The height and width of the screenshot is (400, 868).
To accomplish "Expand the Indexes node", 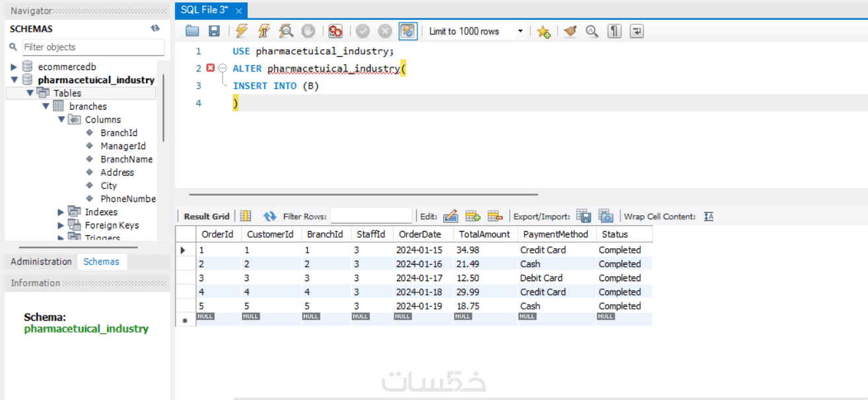I will click(x=61, y=212).
